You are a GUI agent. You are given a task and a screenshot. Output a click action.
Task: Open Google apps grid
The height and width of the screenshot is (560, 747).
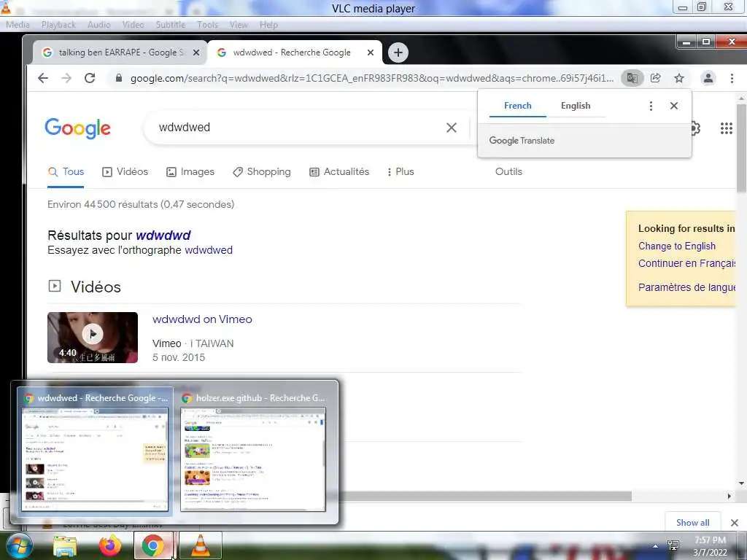point(726,128)
